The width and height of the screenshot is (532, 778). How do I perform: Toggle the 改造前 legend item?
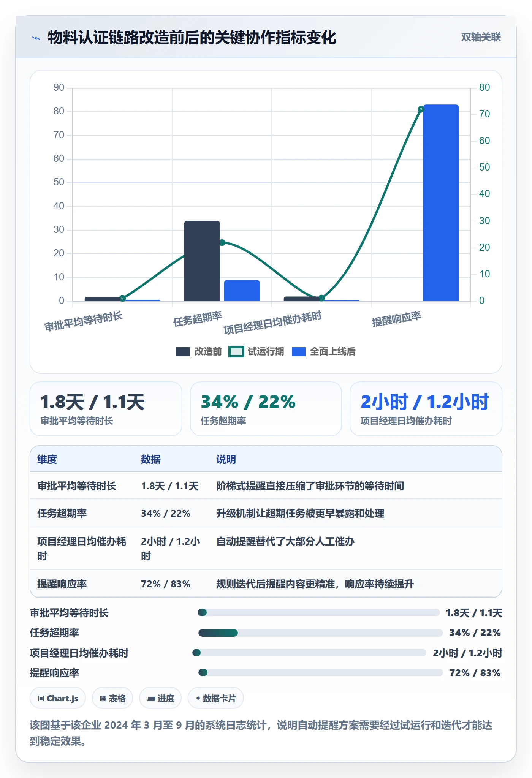(199, 352)
